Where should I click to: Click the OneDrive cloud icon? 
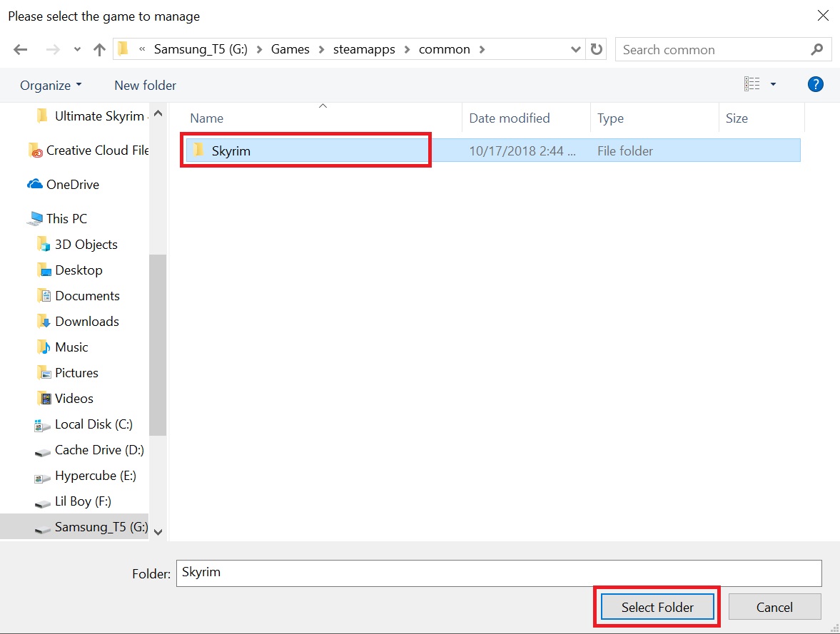35,184
